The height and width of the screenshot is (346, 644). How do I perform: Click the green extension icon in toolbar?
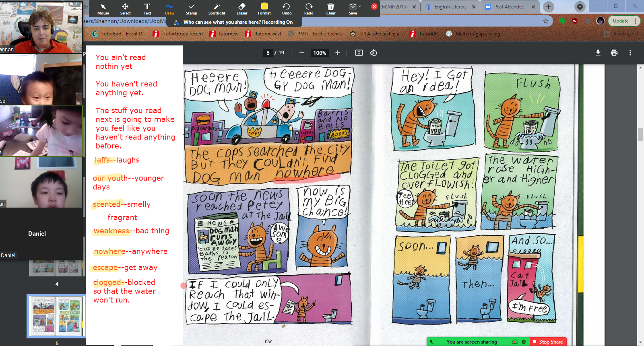562,21
